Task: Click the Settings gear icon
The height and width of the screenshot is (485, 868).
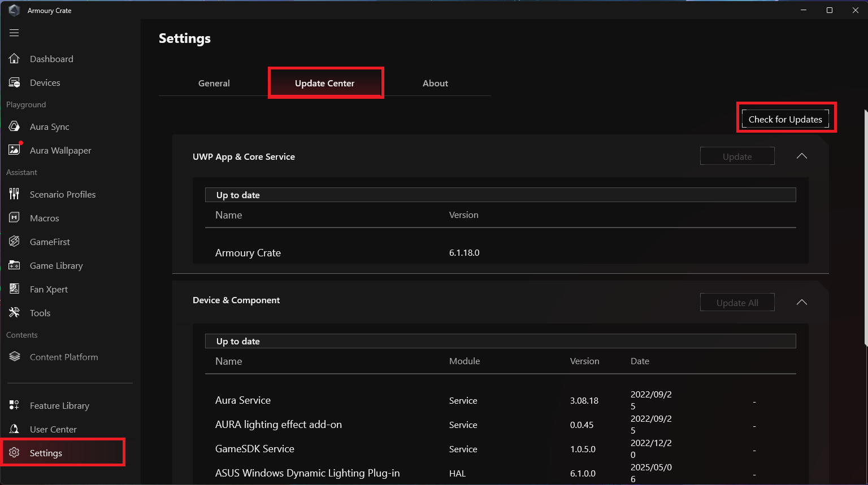Action: coord(14,453)
